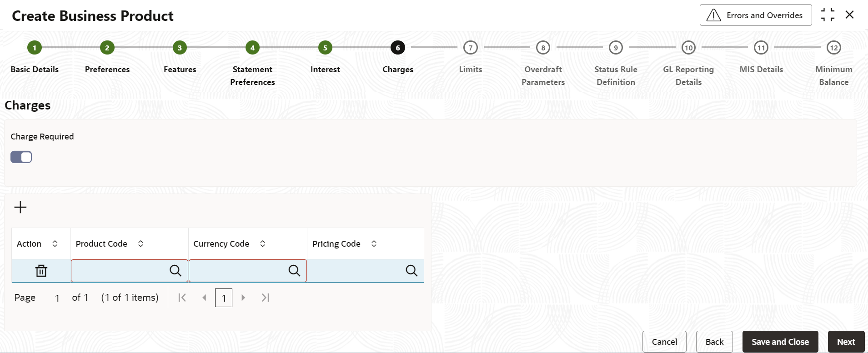The height and width of the screenshot is (353, 868).
Task: Click the plus icon to add charge row
Action: click(20, 207)
